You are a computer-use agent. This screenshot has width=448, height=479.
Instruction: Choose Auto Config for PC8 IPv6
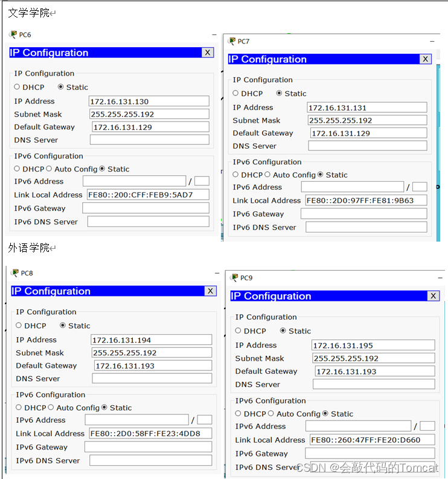[51, 407]
